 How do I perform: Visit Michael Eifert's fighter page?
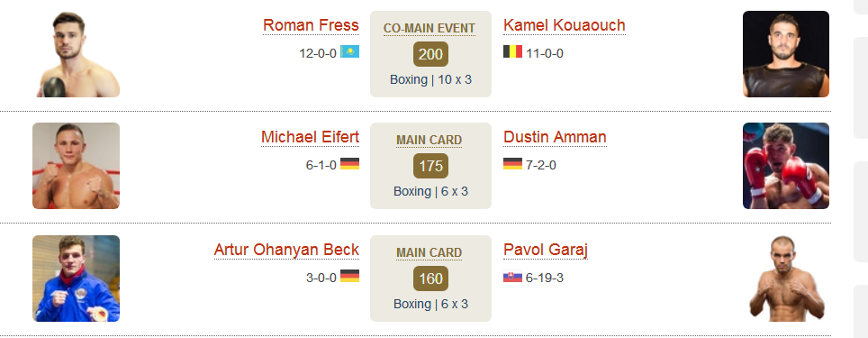[310, 137]
